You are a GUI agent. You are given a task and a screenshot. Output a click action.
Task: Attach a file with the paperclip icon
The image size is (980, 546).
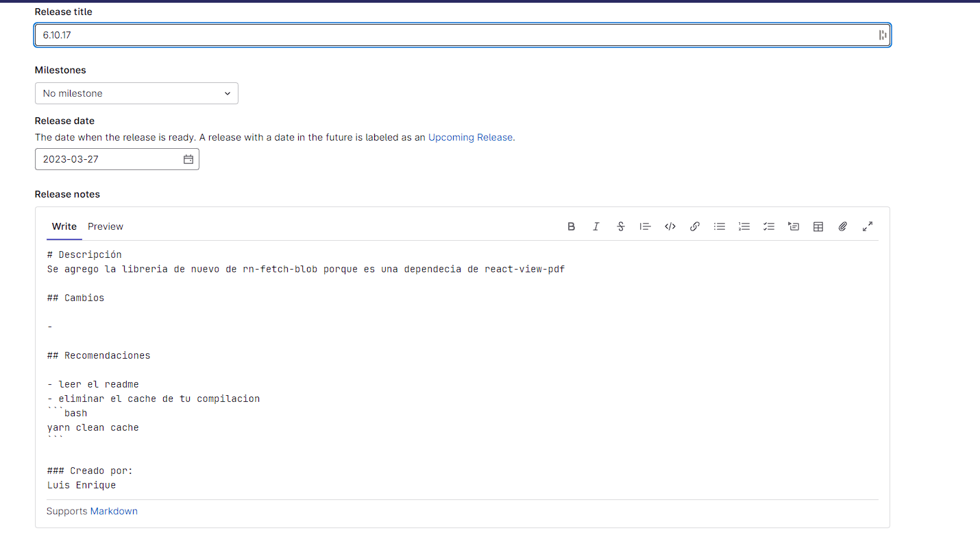pyautogui.click(x=843, y=226)
